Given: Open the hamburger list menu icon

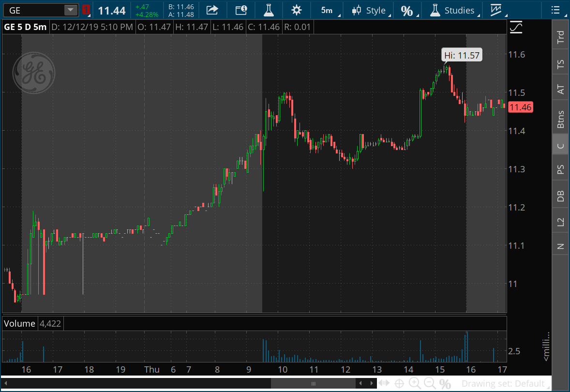Looking at the screenshot, I should coord(555,10).
